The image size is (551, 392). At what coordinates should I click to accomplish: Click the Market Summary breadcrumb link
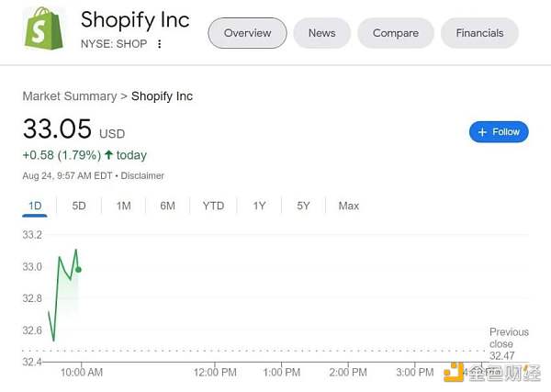69,96
